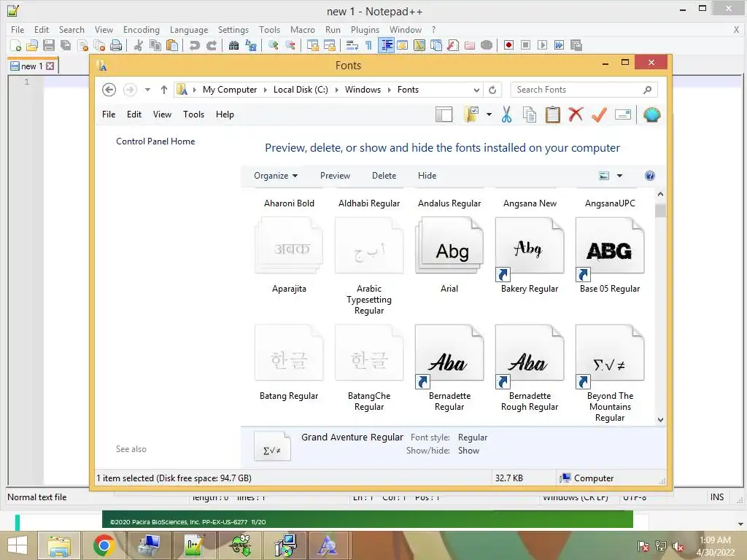Open the Fonts window Help menu
This screenshot has width=747, height=560.
225,114
